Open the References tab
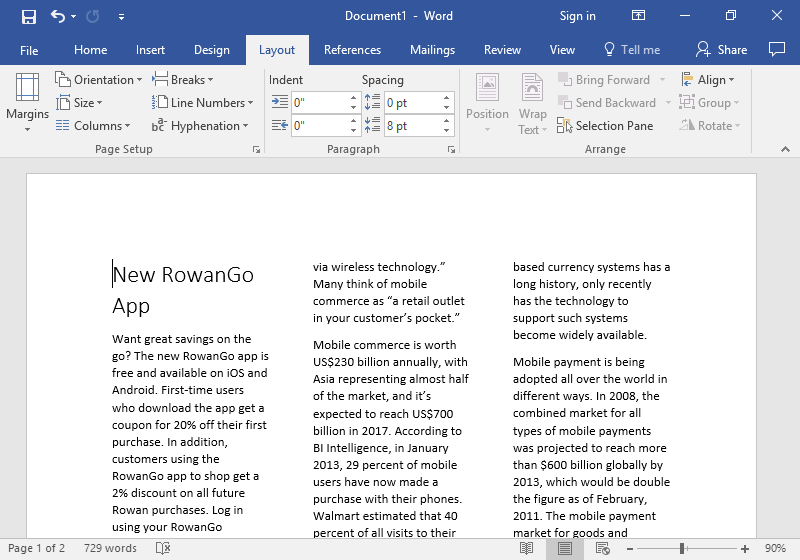Image resolution: width=800 pixels, height=560 pixels. coord(352,50)
